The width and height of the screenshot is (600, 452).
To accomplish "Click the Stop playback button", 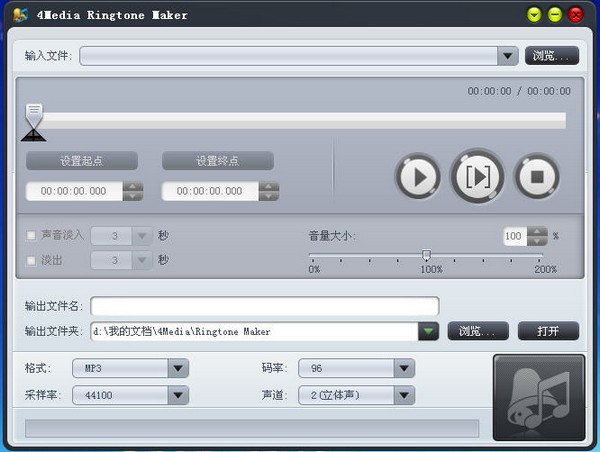I will click(537, 177).
